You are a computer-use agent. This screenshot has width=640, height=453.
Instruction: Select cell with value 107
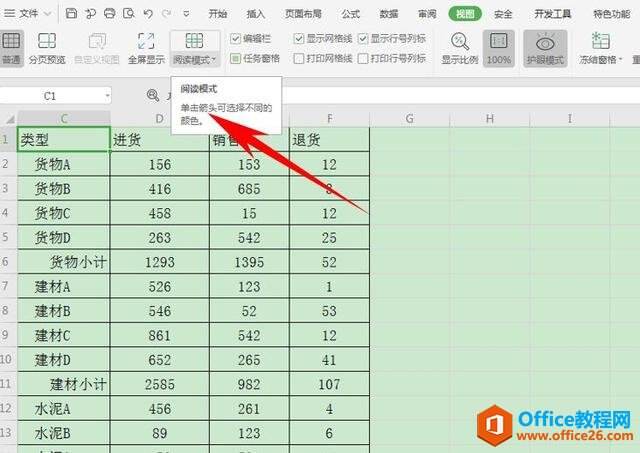[x=329, y=384]
